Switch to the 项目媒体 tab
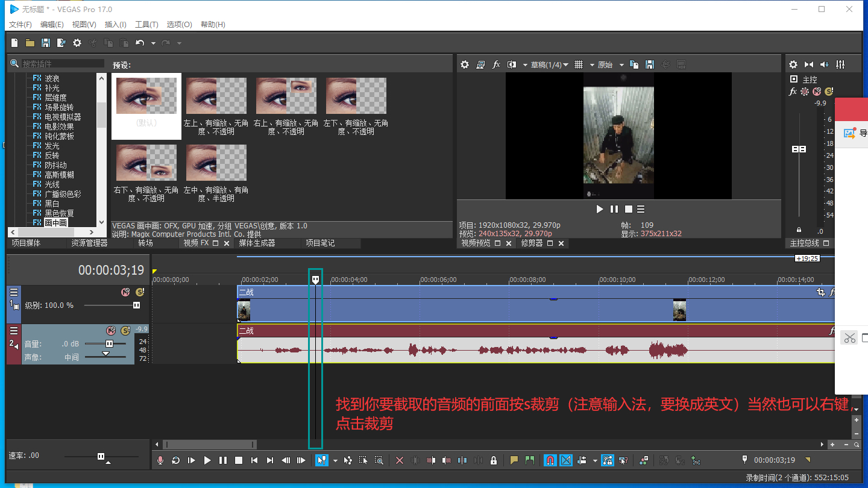 pyautogui.click(x=27, y=243)
